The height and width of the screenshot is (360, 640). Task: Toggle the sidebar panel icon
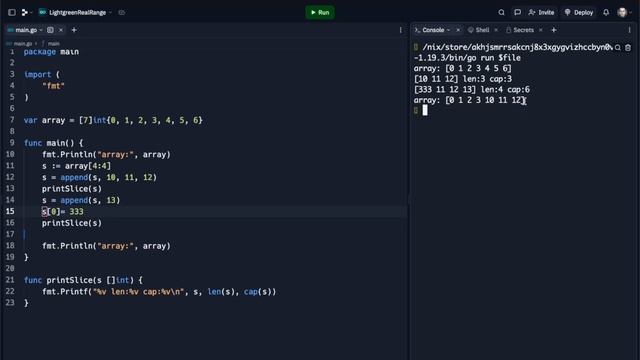click(x=12, y=12)
